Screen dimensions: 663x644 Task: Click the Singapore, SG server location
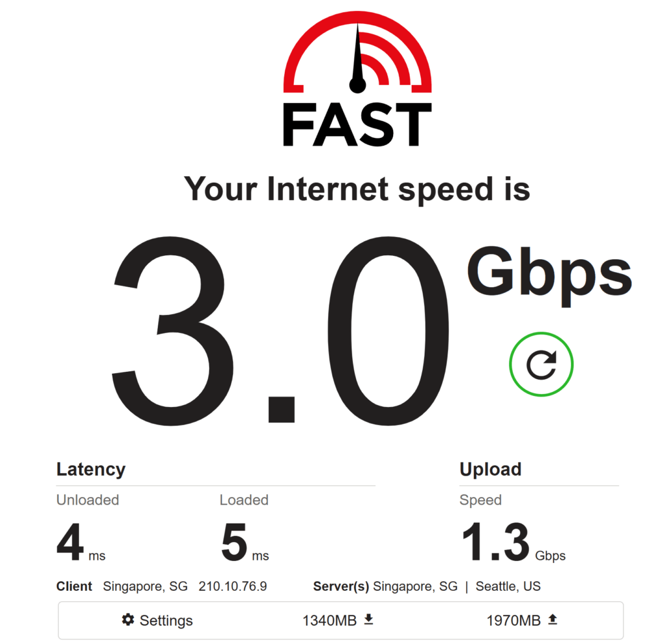[x=415, y=586]
